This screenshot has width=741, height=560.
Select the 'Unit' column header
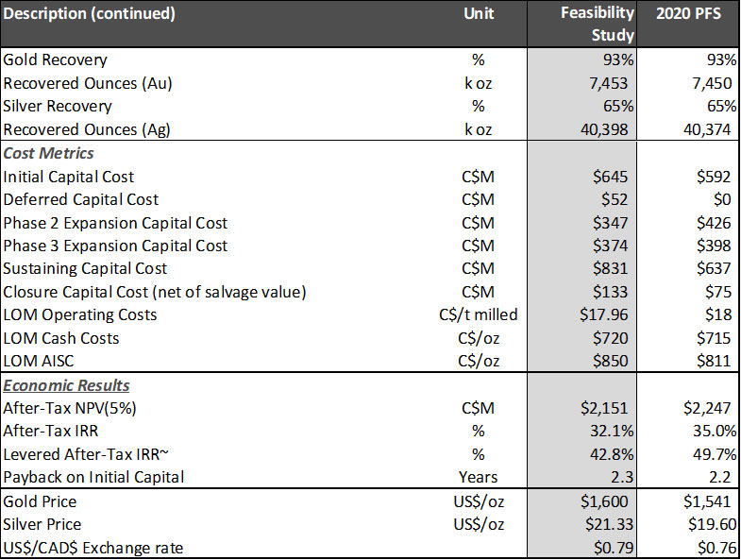[x=479, y=15]
